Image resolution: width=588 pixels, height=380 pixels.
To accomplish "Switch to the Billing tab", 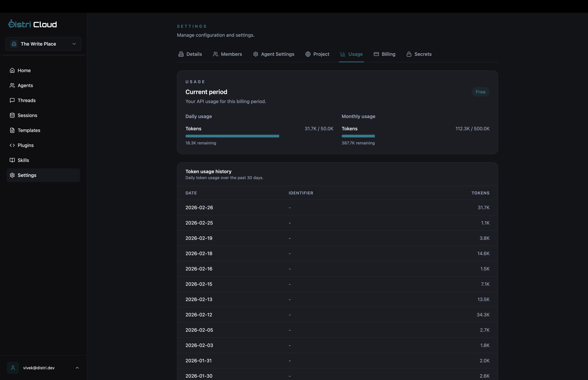I will pyautogui.click(x=385, y=54).
